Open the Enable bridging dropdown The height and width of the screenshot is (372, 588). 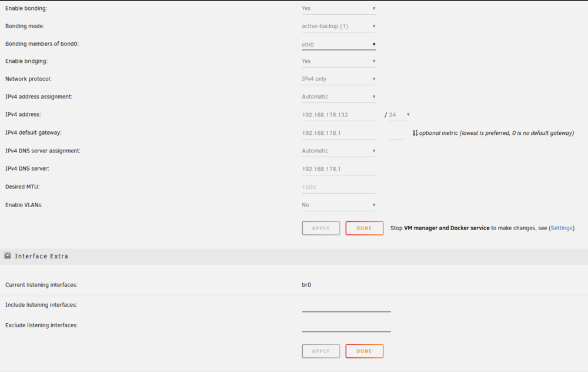(339, 61)
